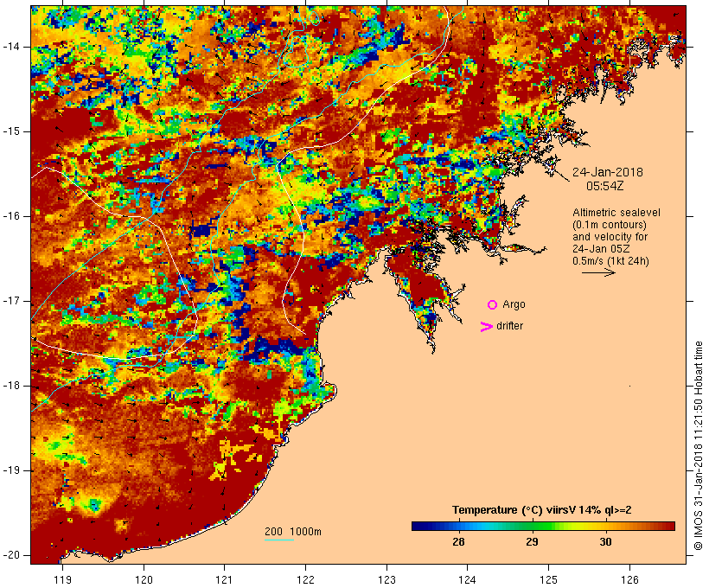This screenshot has width=709, height=588.
Task: Click the latitude axis label '-16'
Action: [11, 216]
